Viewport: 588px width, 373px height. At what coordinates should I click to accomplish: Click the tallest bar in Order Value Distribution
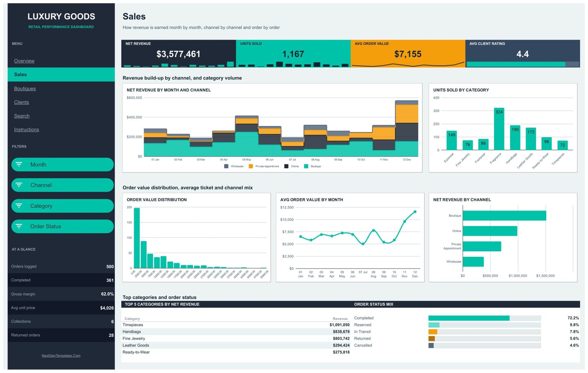point(137,238)
